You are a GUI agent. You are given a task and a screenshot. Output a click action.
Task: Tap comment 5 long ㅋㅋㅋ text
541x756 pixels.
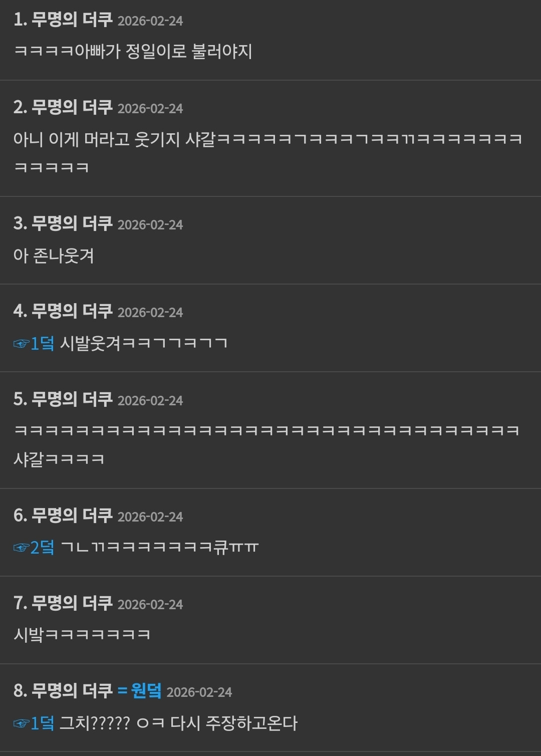[x=266, y=444]
